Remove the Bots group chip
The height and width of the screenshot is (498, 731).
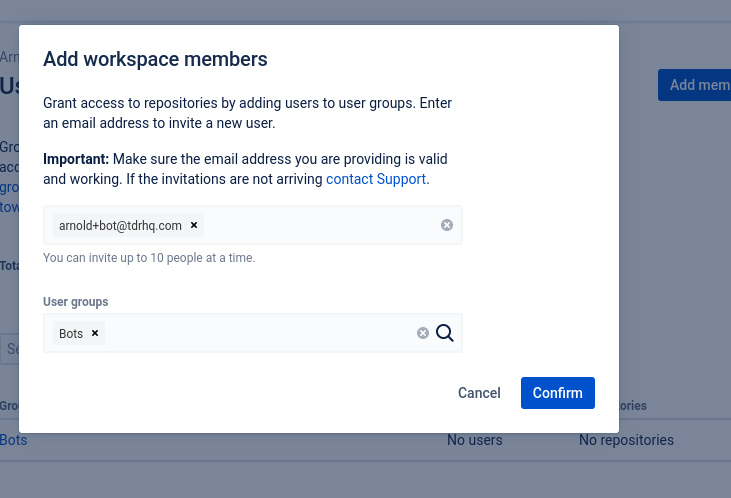[95, 333]
